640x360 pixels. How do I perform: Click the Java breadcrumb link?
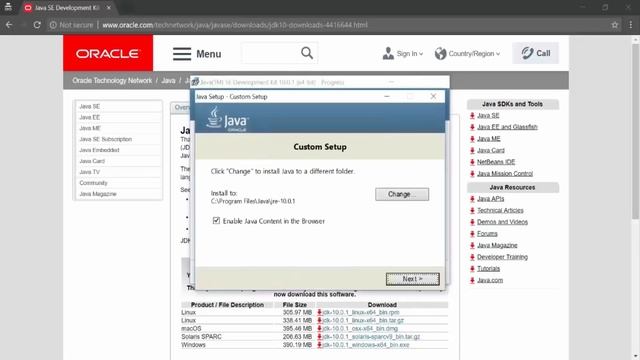(x=168, y=80)
